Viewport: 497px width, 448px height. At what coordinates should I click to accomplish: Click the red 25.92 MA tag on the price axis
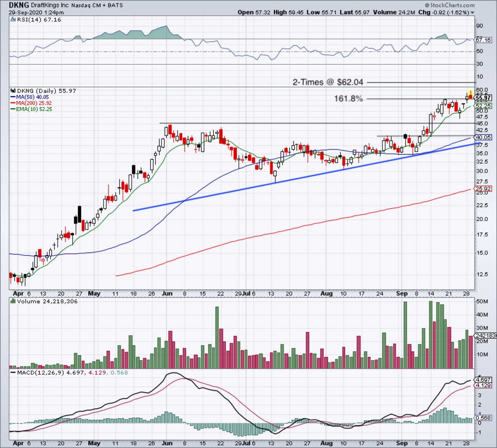pyautogui.click(x=483, y=189)
